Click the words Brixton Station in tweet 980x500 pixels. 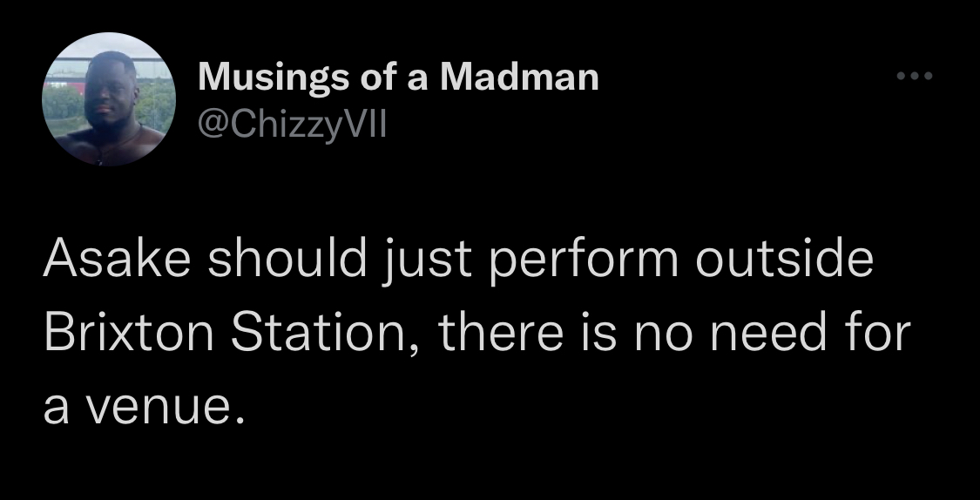pyautogui.click(x=225, y=333)
